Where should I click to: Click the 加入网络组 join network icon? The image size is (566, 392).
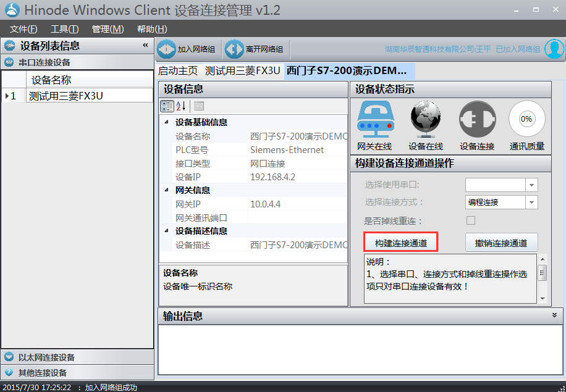click(x=166, y=49)
